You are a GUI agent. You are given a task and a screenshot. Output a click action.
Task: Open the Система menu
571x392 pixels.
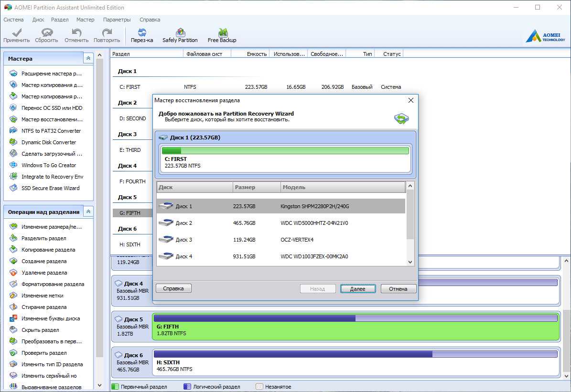point(13,20)
